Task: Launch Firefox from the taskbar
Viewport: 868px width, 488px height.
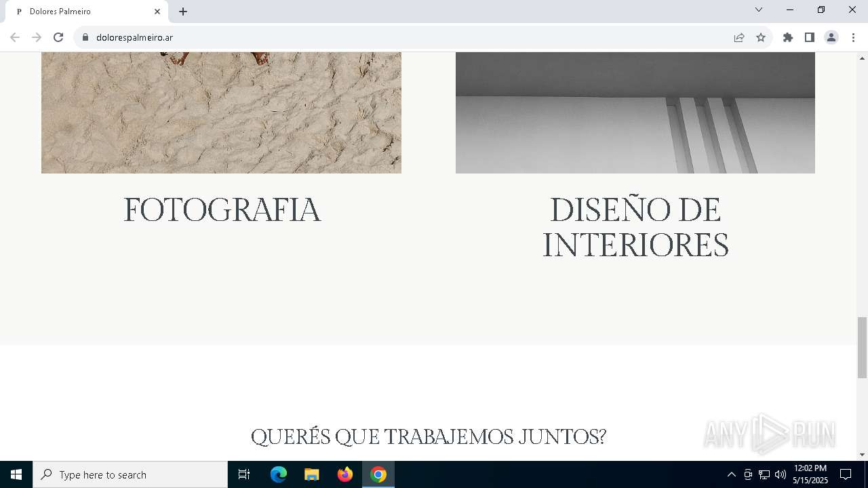Action: (x=345, y=474)
